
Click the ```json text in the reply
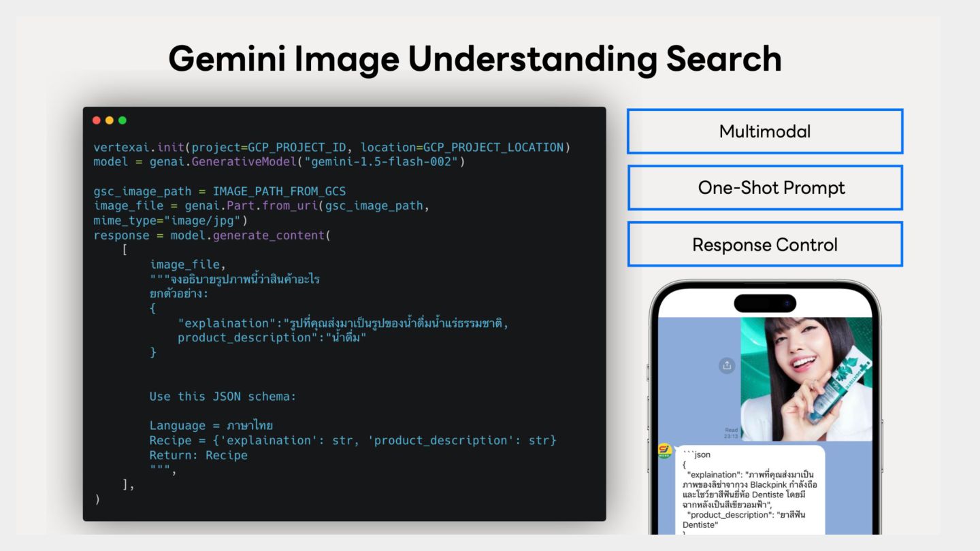tap(696, 455)
